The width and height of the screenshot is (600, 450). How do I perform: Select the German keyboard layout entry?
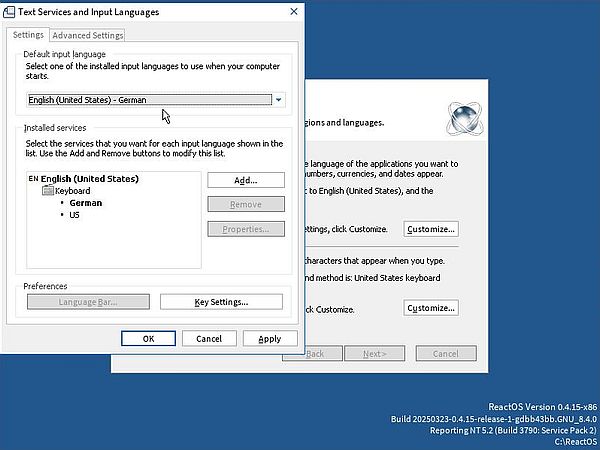point(85,203)
